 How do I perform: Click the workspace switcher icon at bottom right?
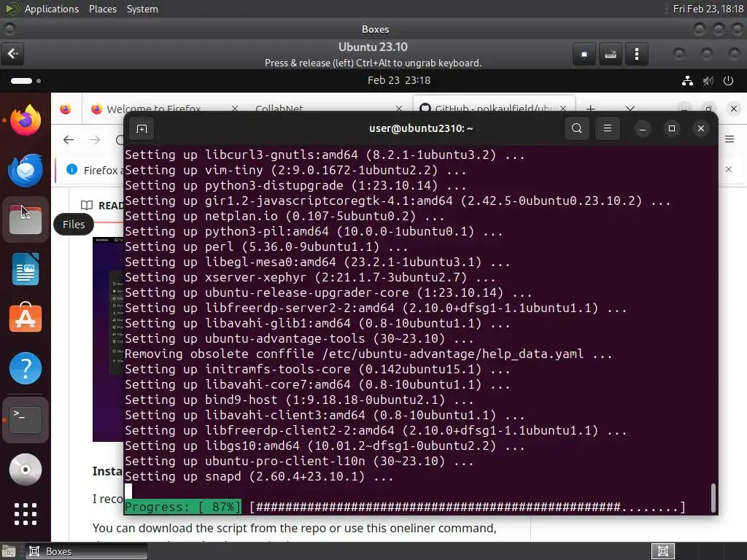pos(663,551)
